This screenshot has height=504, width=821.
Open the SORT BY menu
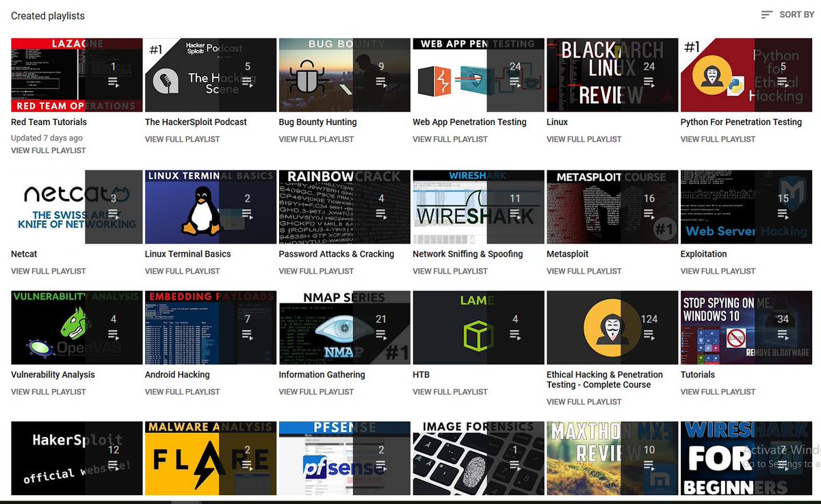point(787,14)
